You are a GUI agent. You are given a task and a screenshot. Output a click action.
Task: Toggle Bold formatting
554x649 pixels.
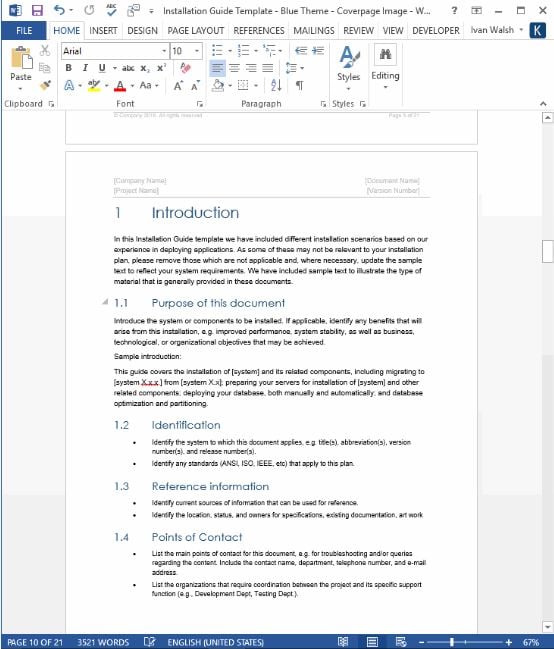(x=69, y=68)
